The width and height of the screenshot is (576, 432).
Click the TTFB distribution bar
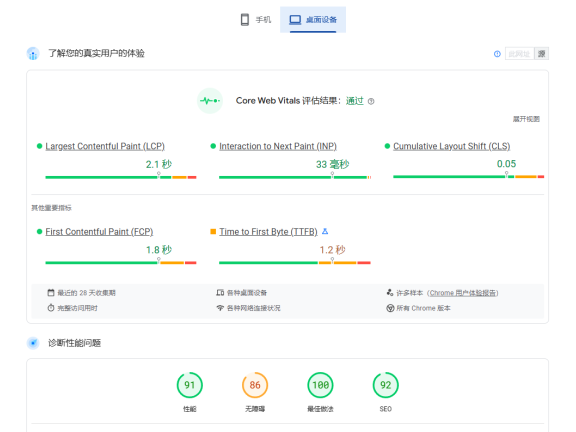click(x=295, y=263)
